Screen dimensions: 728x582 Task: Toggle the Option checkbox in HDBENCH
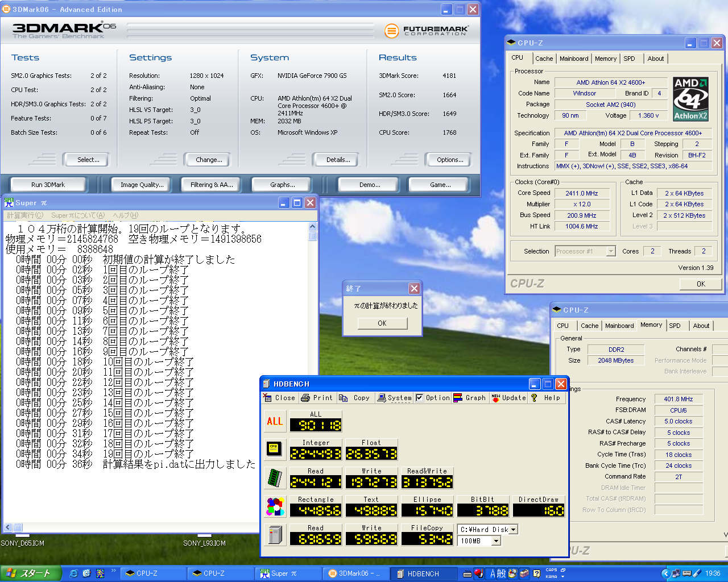click(x=420, y=398)
